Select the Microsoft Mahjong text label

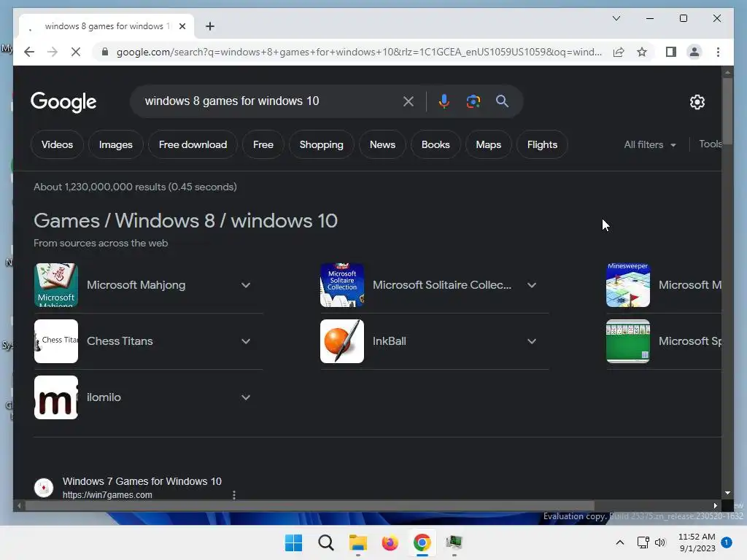pyautogui.click(x=136, y=285)
